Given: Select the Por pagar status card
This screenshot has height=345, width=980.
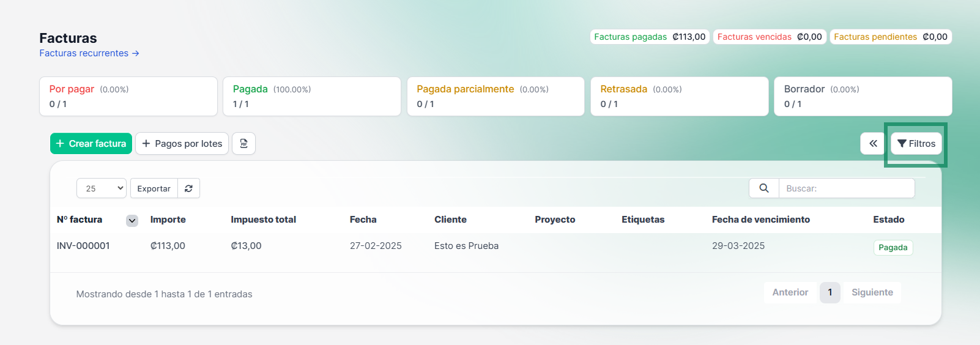Looking at the screenshot, I should click(128, 96).
